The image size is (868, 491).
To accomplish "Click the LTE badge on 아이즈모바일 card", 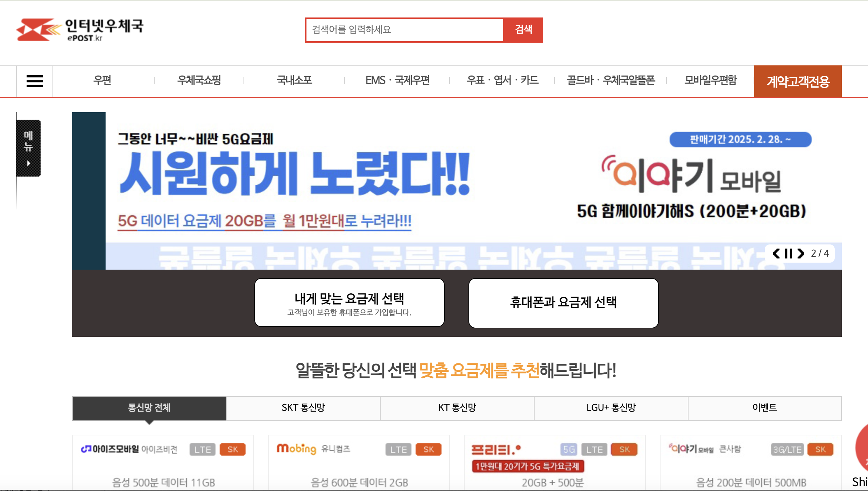I will pos(203,450).
